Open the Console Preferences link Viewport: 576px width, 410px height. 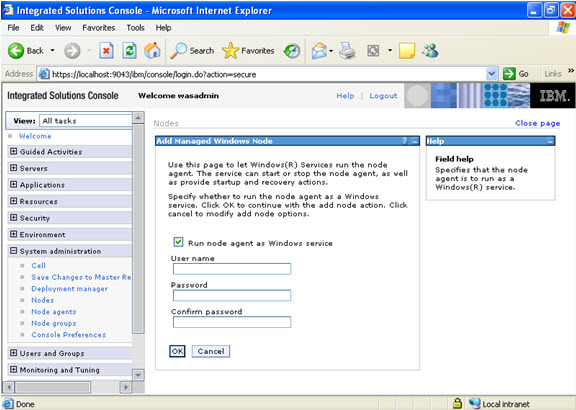[68, 335]
